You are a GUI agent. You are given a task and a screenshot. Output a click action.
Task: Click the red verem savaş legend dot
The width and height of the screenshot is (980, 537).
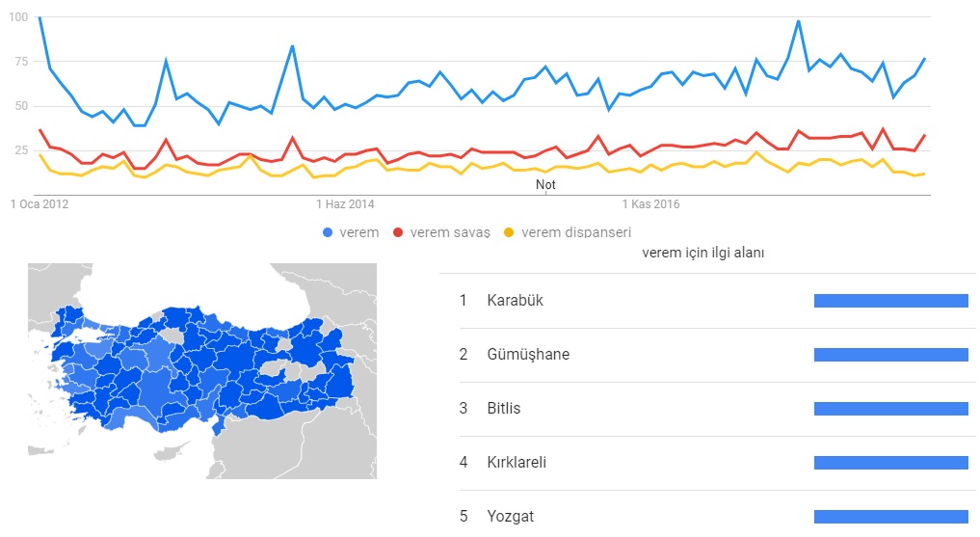click(398, 232)
